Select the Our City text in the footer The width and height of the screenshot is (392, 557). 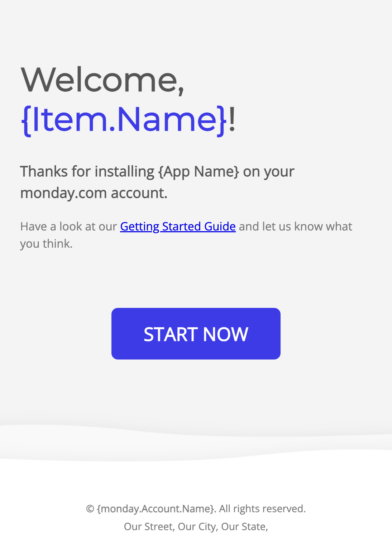coord(197,526)
